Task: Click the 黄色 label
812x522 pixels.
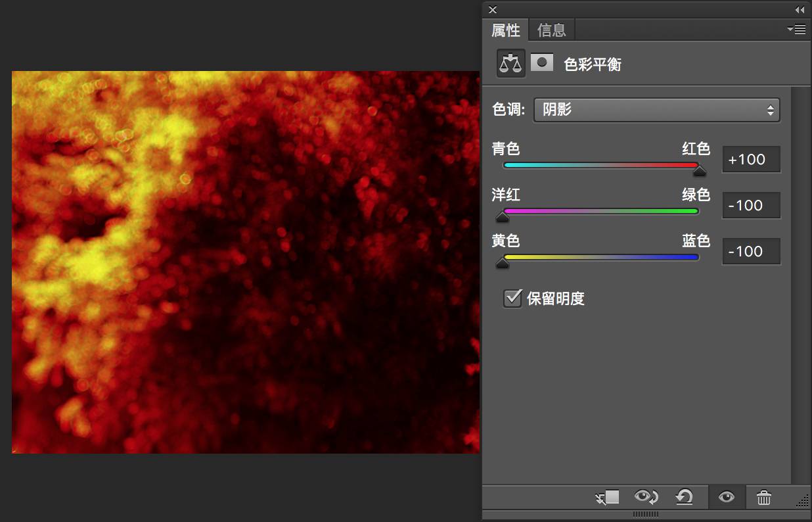Action: pos(506,241)
